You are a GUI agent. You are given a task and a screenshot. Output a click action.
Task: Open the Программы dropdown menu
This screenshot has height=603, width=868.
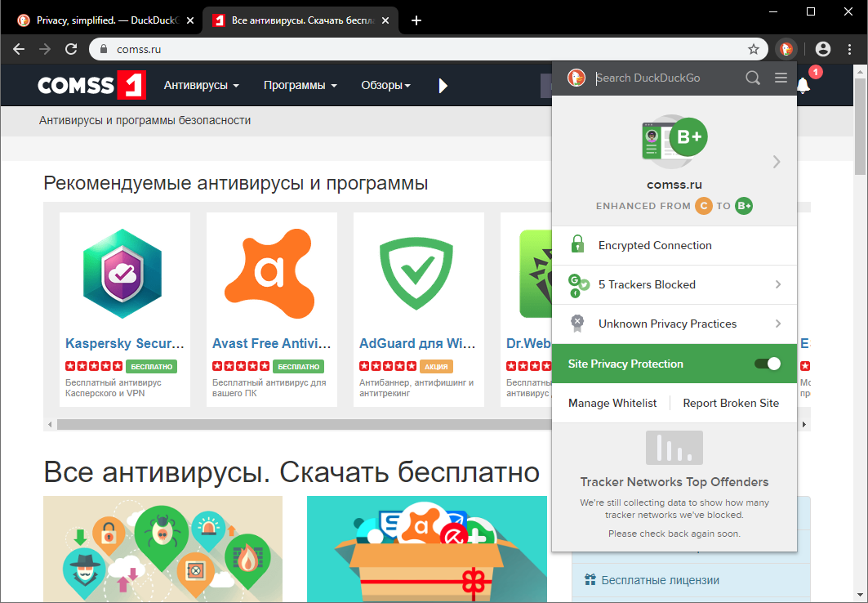pyautogui.click(x=300, y=85)
